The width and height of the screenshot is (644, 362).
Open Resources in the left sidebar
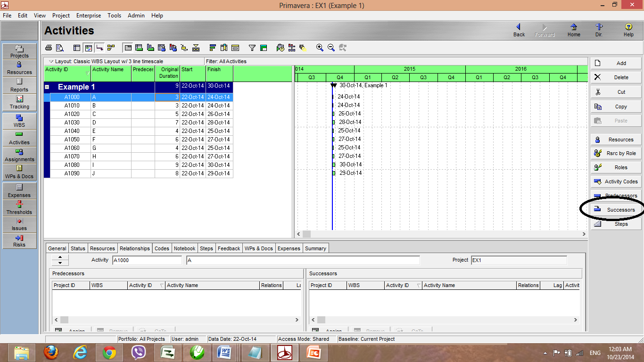pos(19,68)
